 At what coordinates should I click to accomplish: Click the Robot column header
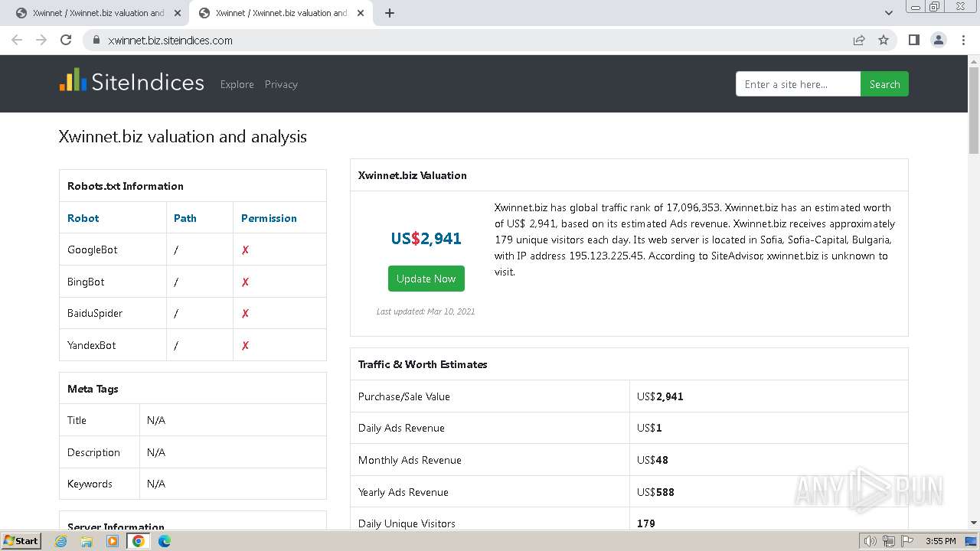tap(83, 218)
